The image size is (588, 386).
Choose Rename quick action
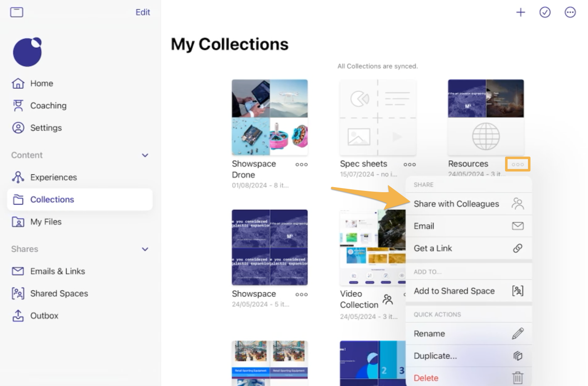pyautogui.click(x=469, y=333)
